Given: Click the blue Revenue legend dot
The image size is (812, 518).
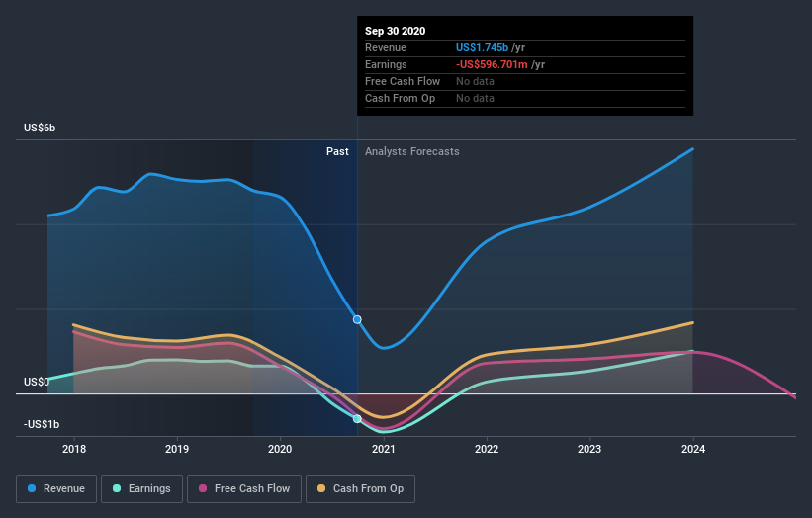Looking at the screenshot, I should click(x=32, y=488).
